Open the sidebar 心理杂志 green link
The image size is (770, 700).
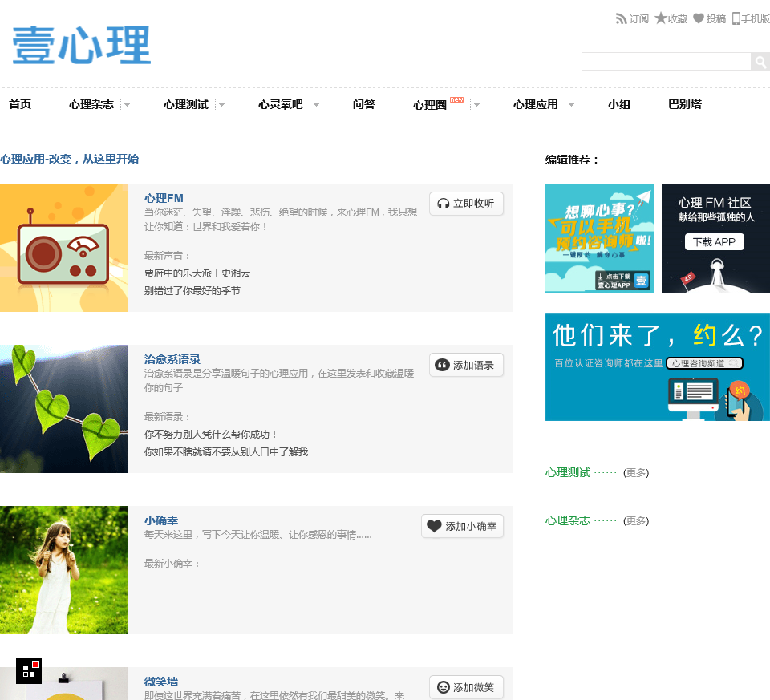(x=568, y=520)
